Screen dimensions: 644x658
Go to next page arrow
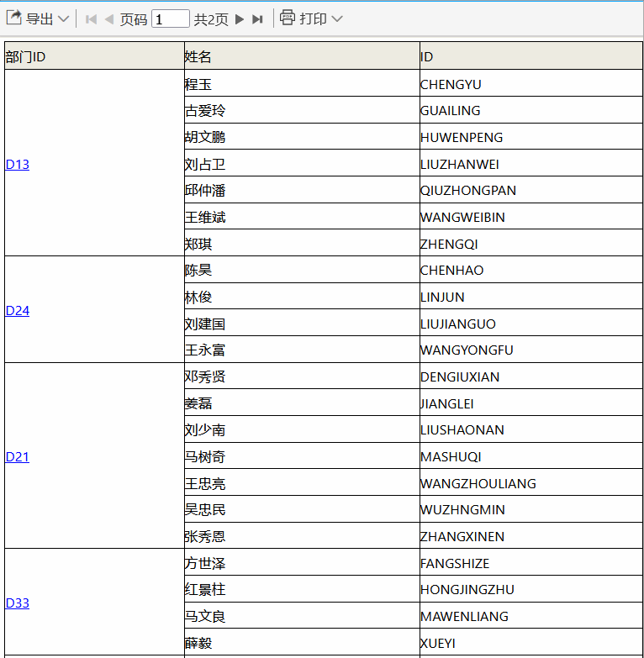(240, 19)
